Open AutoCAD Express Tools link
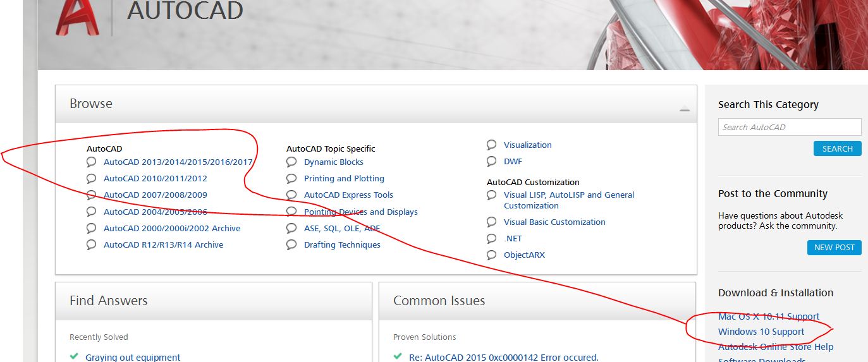Image resolution: width=868 pixels, height=362 pixels. pos(348,195)
